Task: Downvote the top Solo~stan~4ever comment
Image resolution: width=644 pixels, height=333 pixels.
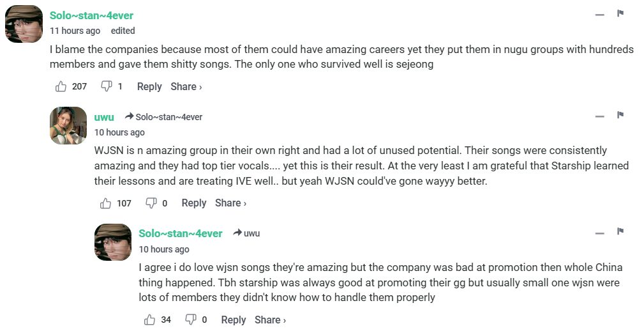Action: pos(107,86)
